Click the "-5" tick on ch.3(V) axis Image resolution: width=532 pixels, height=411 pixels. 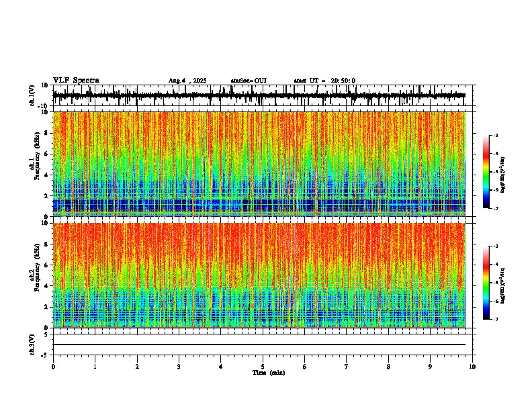[x=45, y=355]
